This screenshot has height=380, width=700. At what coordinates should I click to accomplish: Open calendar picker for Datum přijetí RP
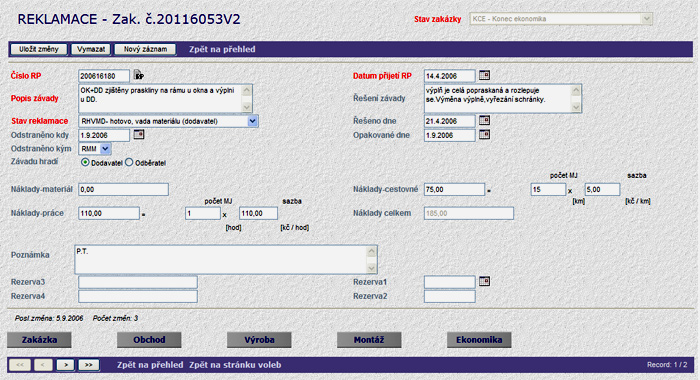[484, 75]
